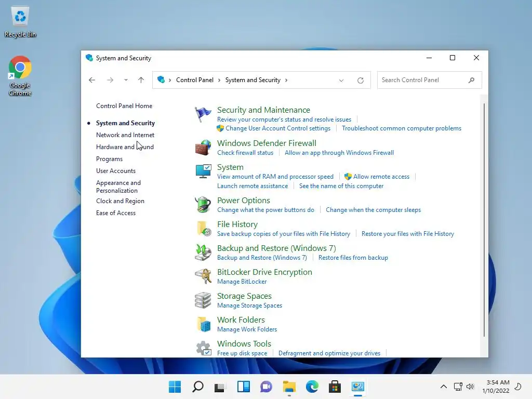532x399 pixels.
Task: Open the File History folder icon
Action: click(203, 229)
